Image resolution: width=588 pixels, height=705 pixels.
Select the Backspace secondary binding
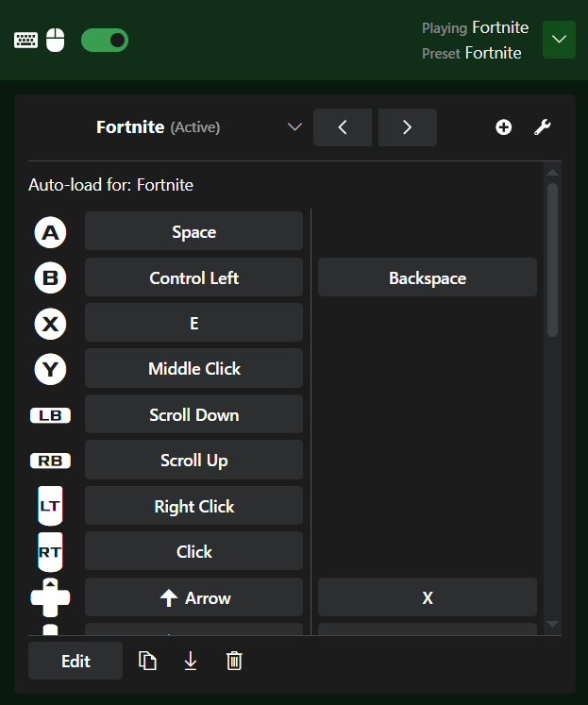coord(428,277)
